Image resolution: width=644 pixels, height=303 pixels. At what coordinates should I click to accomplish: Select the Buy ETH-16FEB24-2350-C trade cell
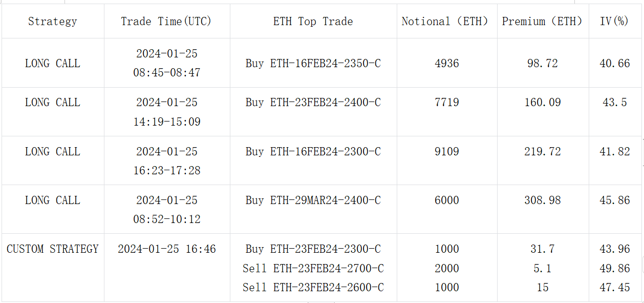(x=313, y=64)
